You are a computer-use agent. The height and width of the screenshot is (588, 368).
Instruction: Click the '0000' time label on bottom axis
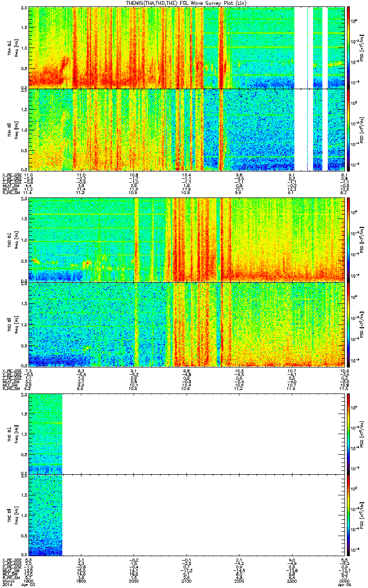tap(344, 582)
